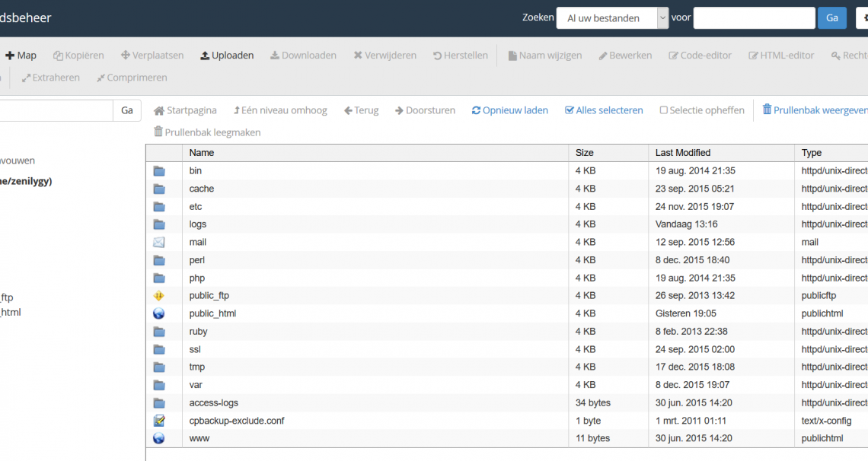
Task: Select the ssl folder icon
Action: [x=159, y=349]
